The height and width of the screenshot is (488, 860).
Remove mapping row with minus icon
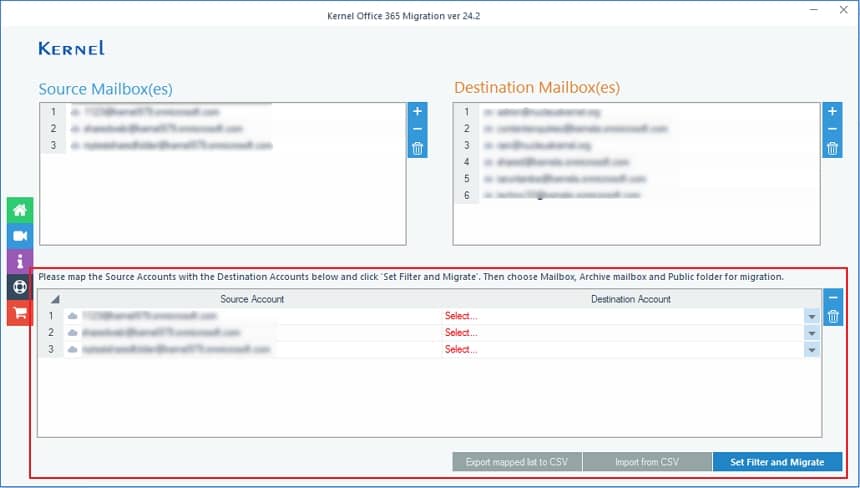(833, 298)
